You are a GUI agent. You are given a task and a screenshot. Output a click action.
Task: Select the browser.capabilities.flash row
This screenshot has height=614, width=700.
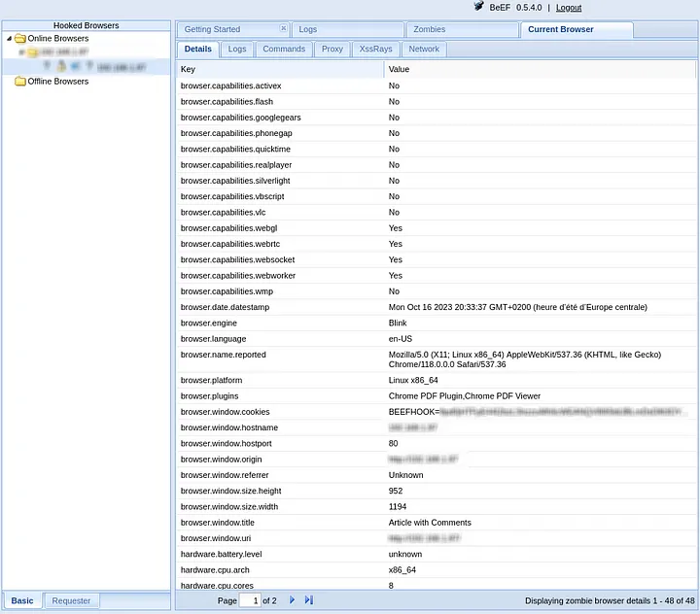pyautogui.click(x=437, y=102)
